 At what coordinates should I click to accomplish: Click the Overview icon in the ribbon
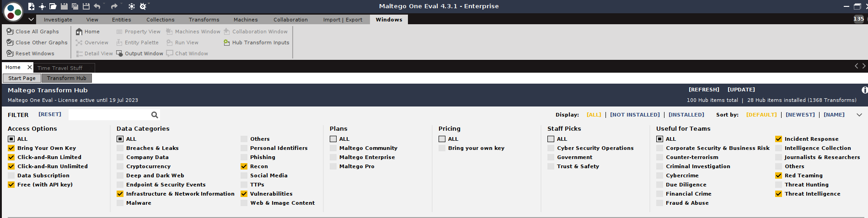79,43
